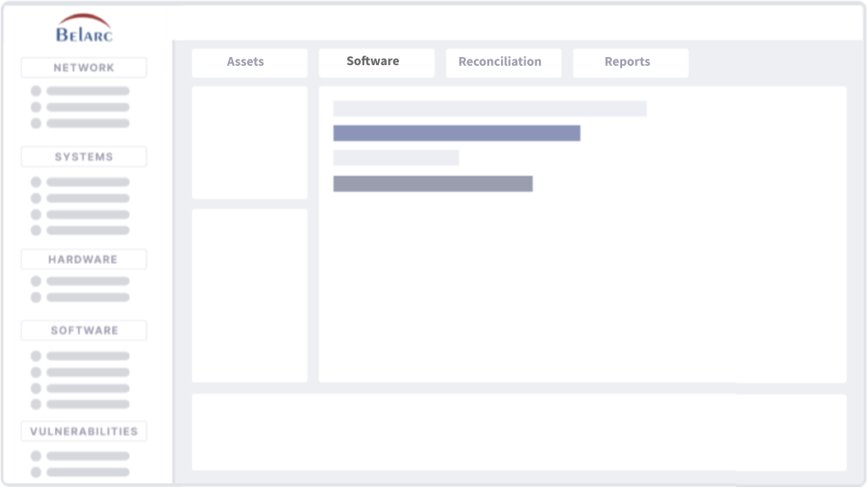Collapse the HARDWARE sidebar section
The height and width of the screenshot is (488, 868).
pos(84,259)
